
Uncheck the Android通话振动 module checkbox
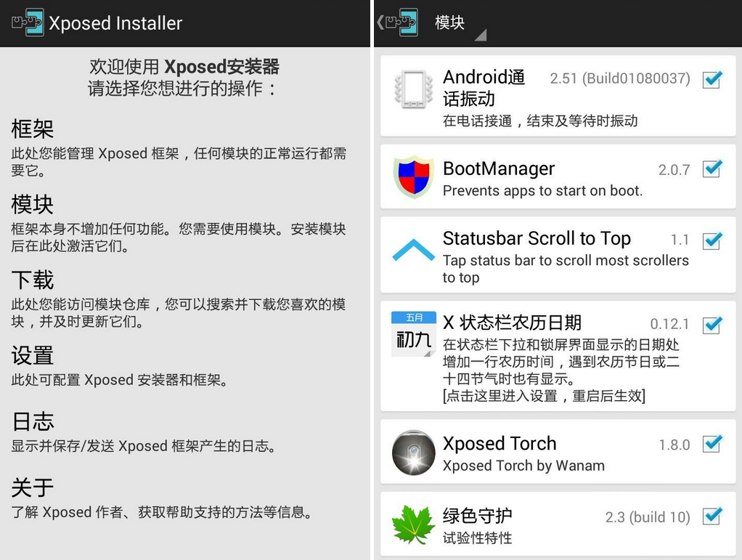coord(712,79)
